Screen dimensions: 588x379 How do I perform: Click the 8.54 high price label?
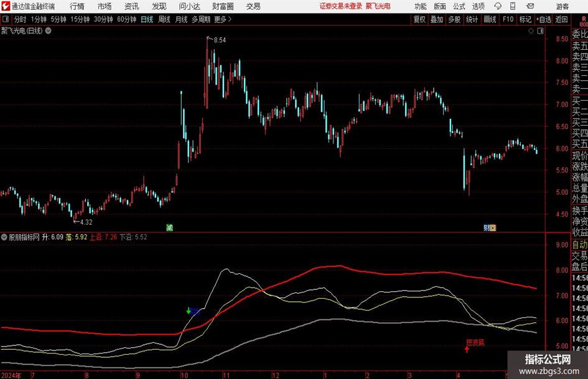pyautogui.click(x=220, y=40)
